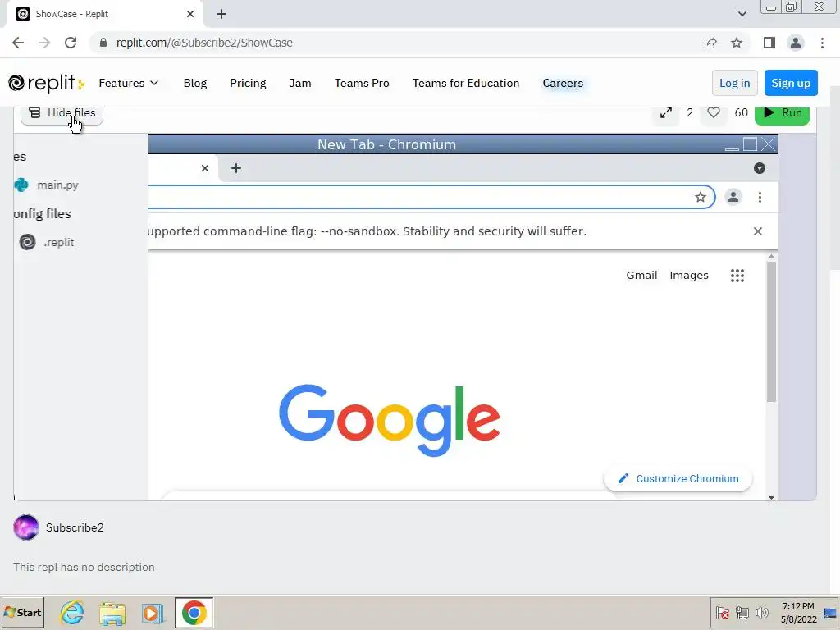This screenshot has width=840, height=630.
Task: Click the volume speaker icon in system tray
Action: tap(761, 613)
